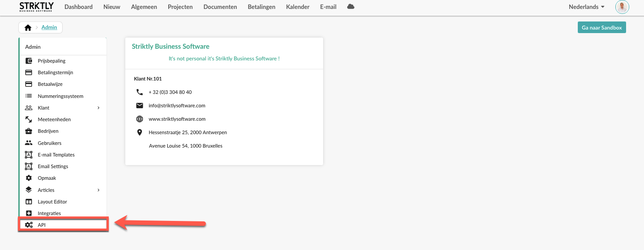The height and width of the screenshot is (250, 644).
Task: Open the Nederlands language dropdown
Action: point(586,7)
